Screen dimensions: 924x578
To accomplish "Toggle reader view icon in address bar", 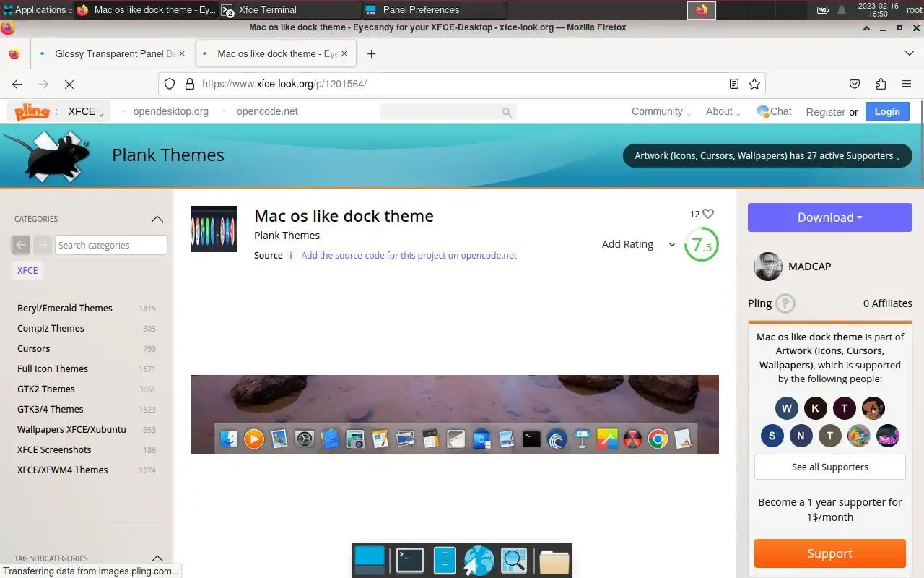I will click(734, 84).
